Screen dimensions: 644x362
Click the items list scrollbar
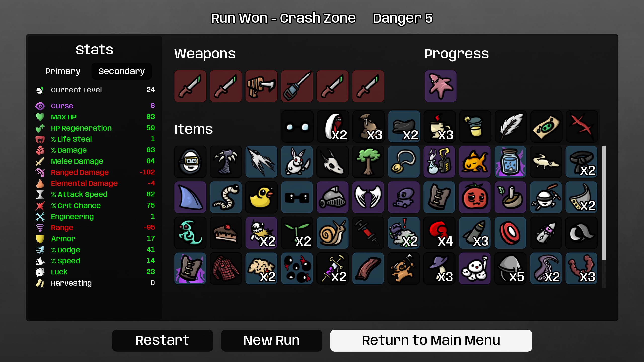pos(604,203)
